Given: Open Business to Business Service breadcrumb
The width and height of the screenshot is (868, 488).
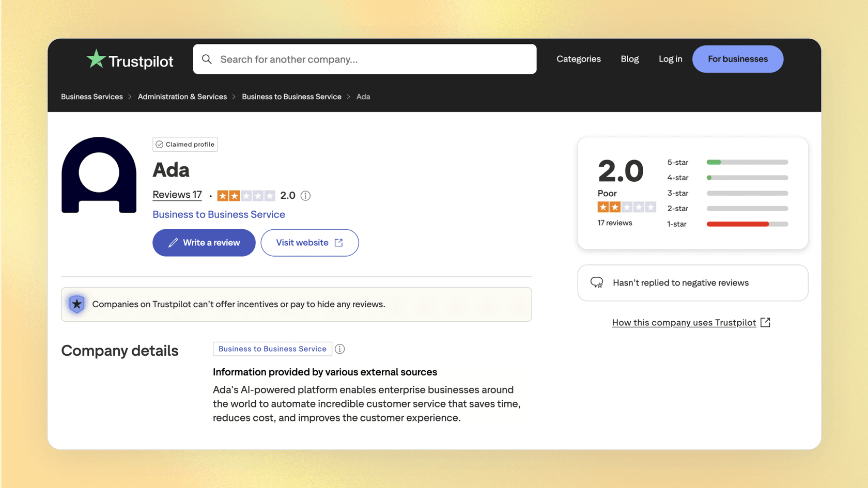Looking at the screenshot, I should point(291,97).
